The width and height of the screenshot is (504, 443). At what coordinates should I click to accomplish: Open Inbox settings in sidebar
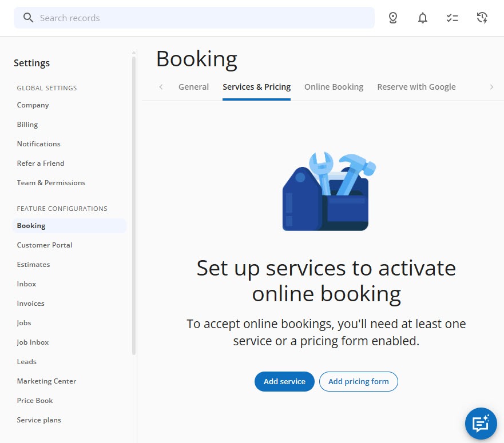[26, 284]
